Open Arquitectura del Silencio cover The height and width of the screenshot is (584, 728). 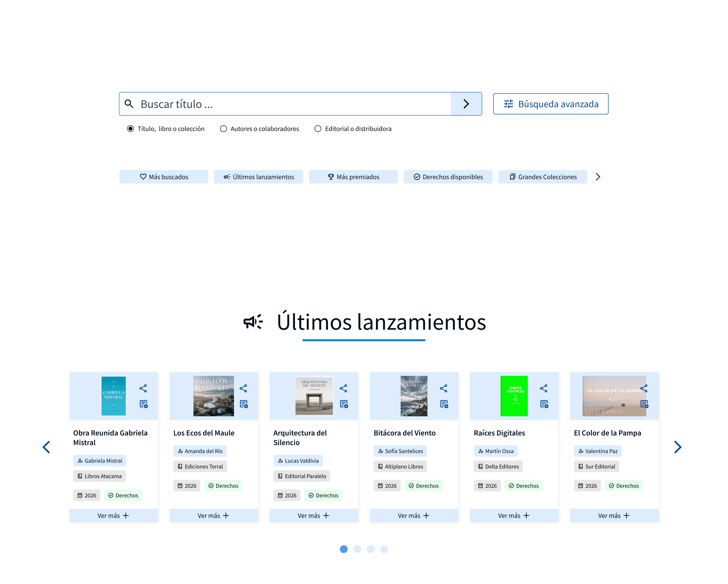pyautogui.click(x=314, y=396)
